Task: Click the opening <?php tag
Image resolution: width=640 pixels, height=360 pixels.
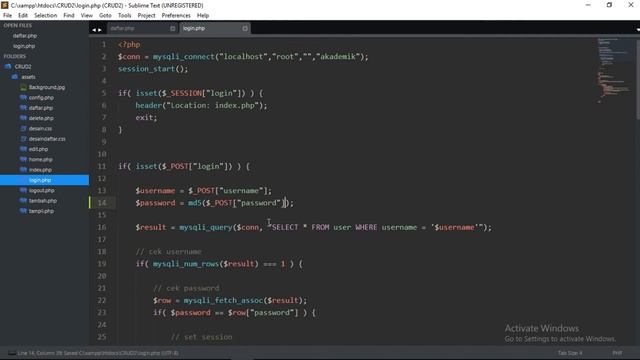Action: 129,44
